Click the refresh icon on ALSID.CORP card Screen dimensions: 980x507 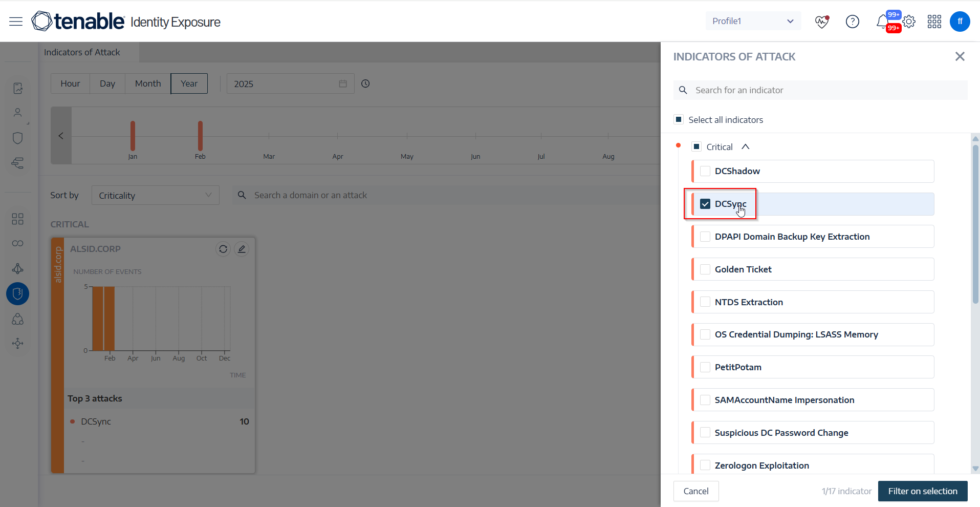[x=223, y=249]
